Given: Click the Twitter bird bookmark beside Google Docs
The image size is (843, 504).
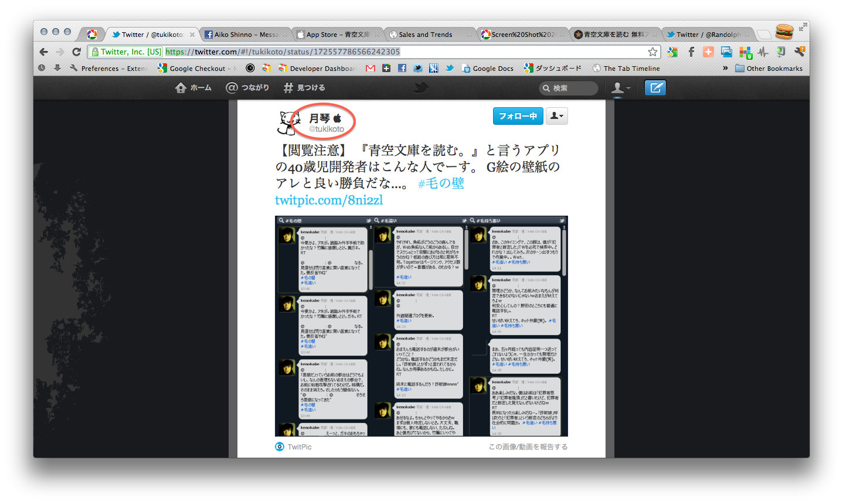Looking at the screenshot, I should click(x=450, y=68).
